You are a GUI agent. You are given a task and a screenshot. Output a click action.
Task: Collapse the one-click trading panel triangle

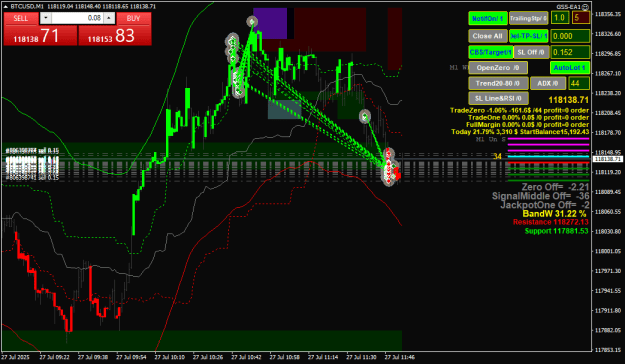tap(6, 6)
